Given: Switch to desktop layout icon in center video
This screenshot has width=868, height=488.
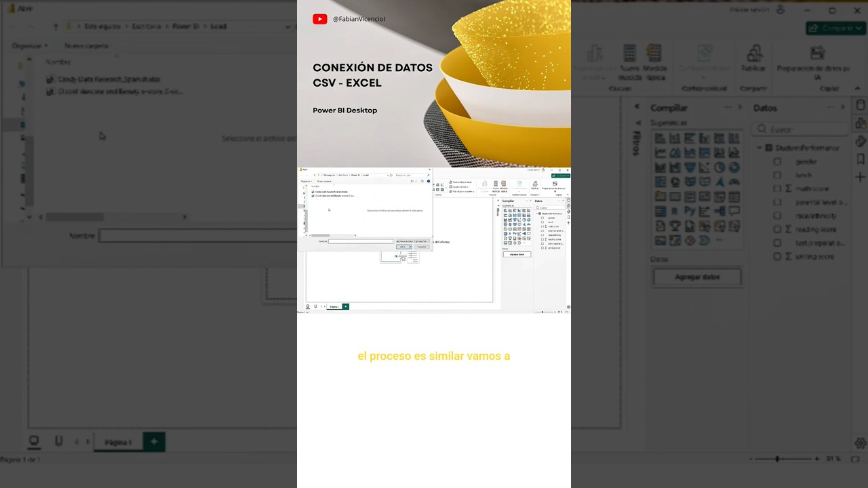Looking at the screenshot, I should 307,306.
